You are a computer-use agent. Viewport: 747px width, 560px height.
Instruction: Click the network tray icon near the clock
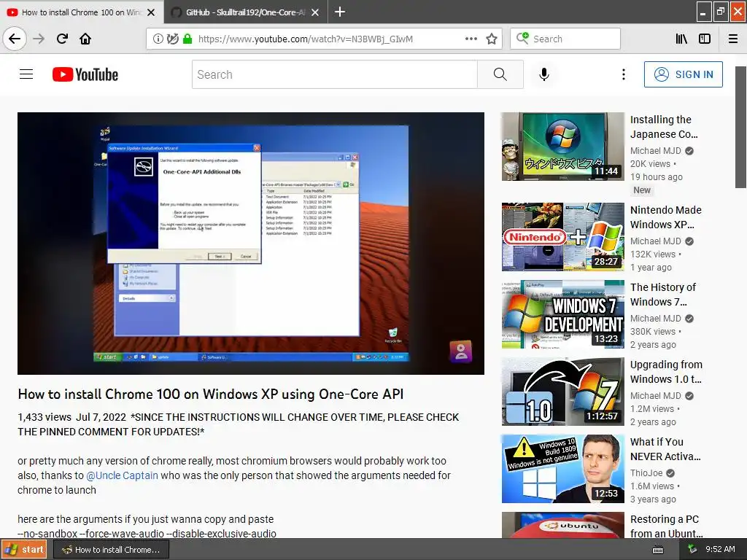click(692, 550)
